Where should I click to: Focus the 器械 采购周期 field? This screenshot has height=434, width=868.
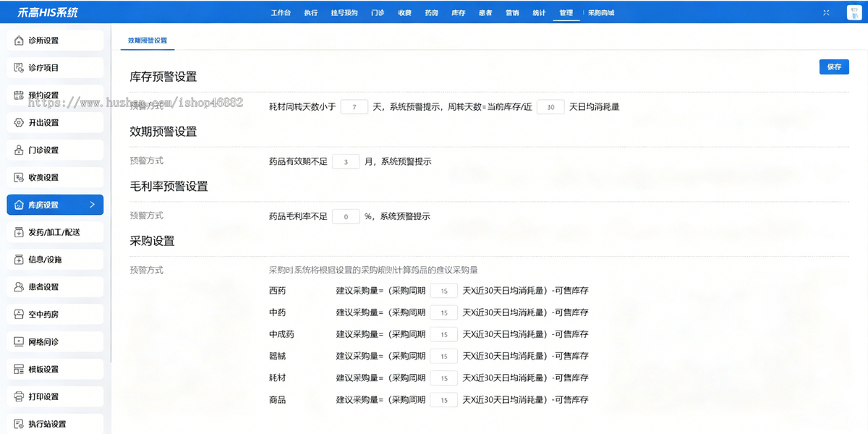tap(443, 356)
